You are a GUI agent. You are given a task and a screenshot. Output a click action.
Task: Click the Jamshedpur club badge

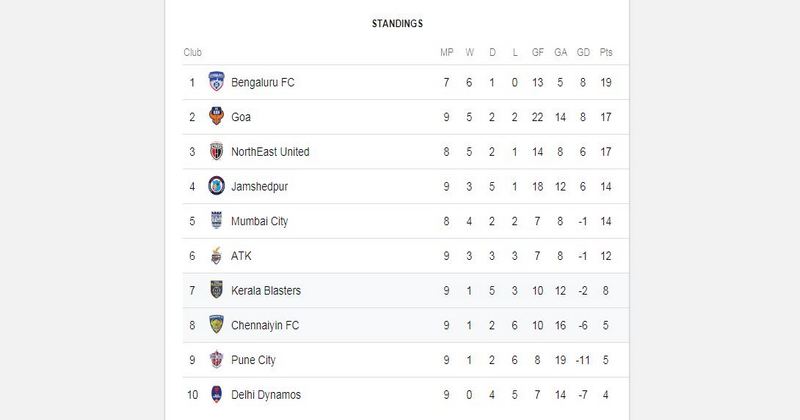pos(216,186)
